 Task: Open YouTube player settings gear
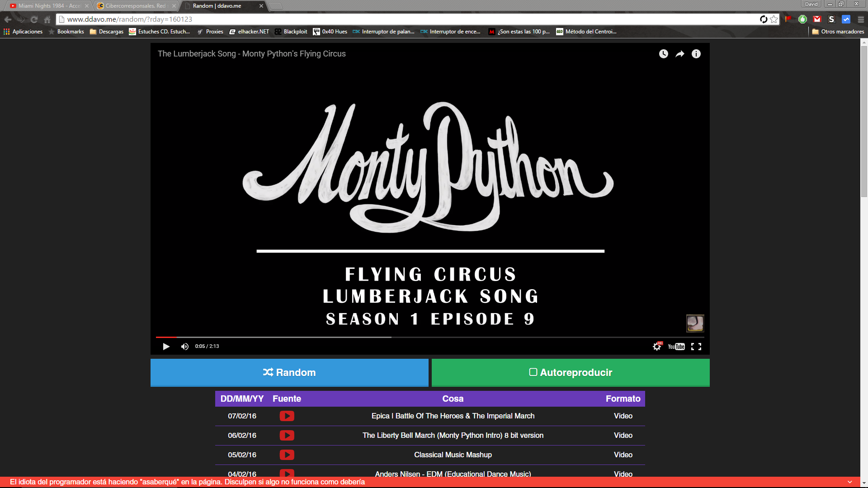click(x=657, y=347)
